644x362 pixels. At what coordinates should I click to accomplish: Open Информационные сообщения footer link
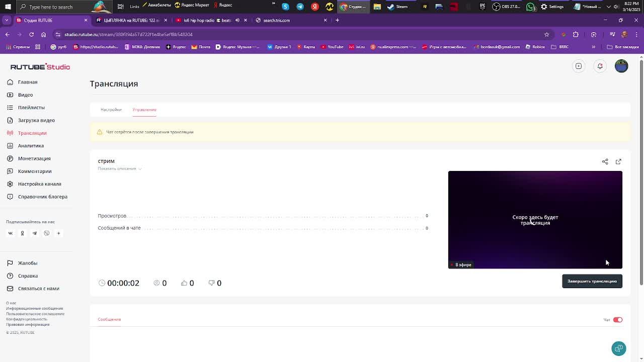click(34, 309)
